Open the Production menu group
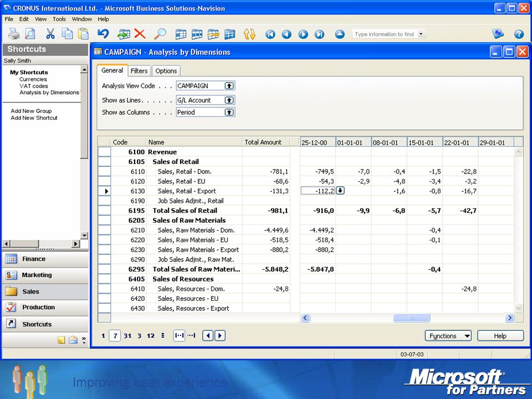 45,308
